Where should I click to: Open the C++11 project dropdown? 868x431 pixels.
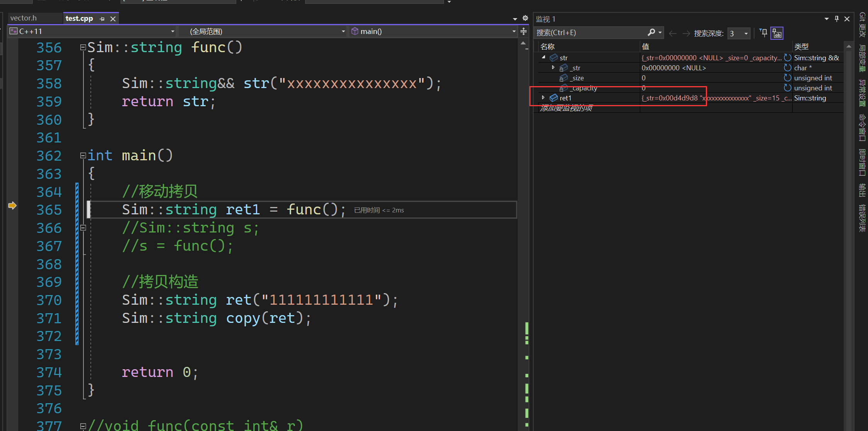[x=173, y=31]
